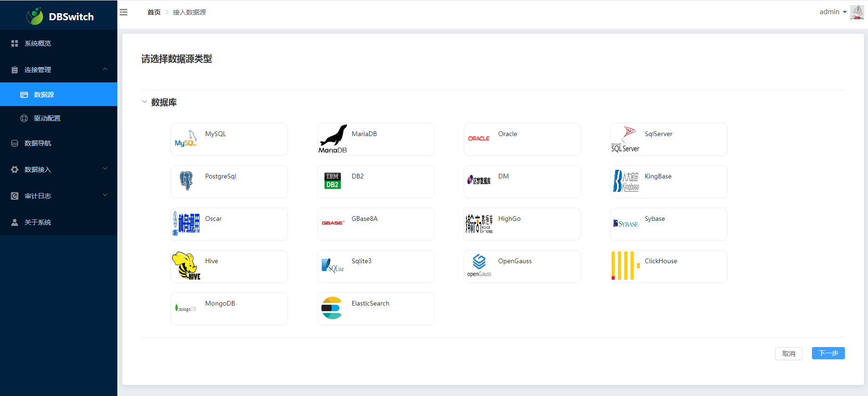
Task: Click the Hive label text
Action: coord(212,261)
